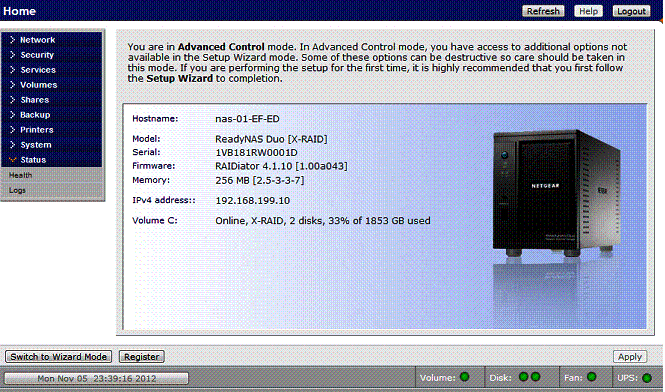
Task: Expand the System menu arrow
Action: tap(12, 145)
